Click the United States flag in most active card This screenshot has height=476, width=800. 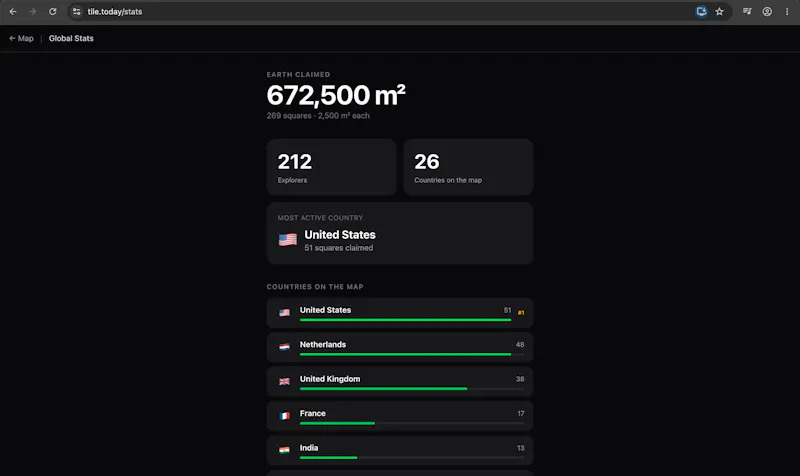click(x=288, y=240)
